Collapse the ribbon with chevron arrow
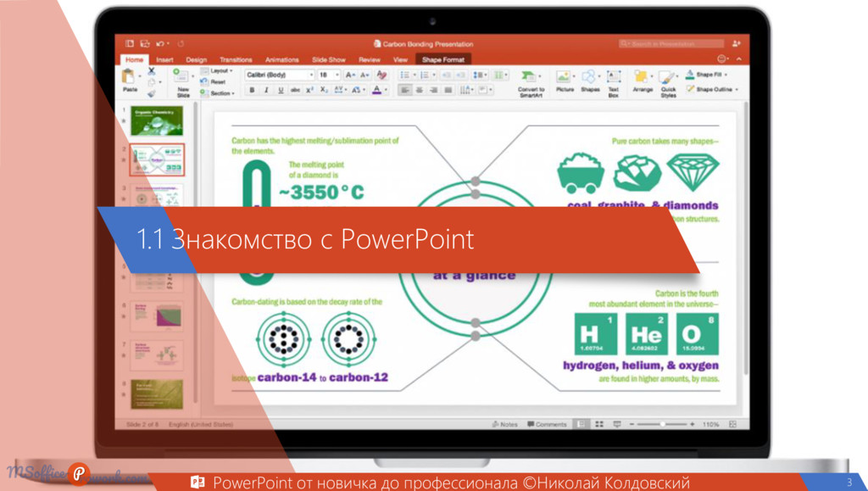This screenshot has width=868, height=491. click(x=739, y=59)
